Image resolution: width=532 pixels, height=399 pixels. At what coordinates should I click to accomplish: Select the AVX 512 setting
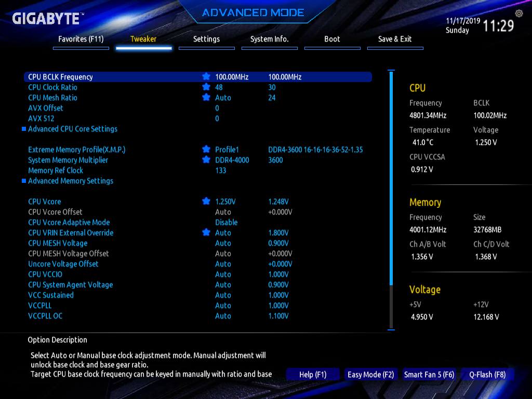pyautogui.click(x=198, y=118)
